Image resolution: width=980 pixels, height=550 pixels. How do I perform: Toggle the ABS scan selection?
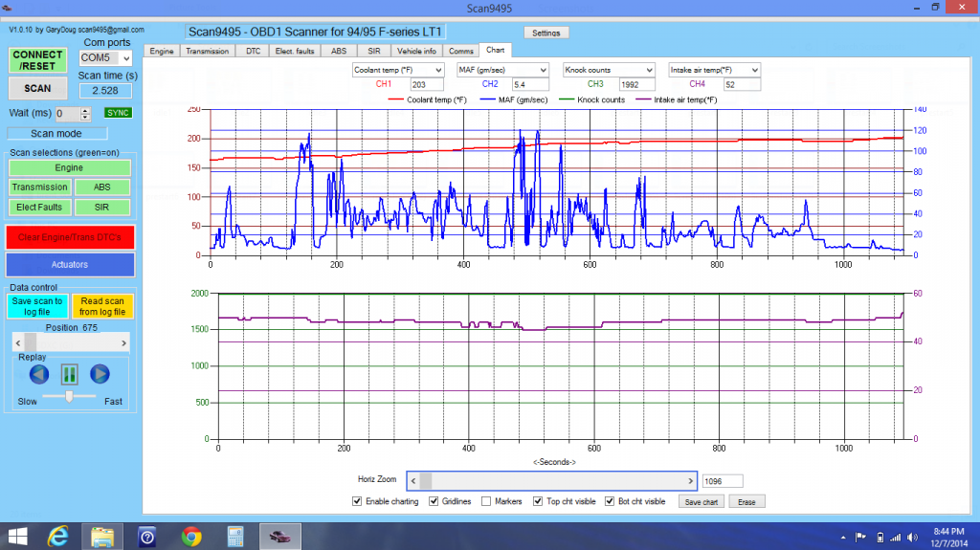(x=101, y=187)
